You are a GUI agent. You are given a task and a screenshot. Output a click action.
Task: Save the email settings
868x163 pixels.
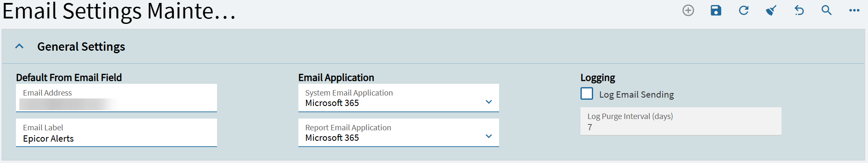coord(716,10)
